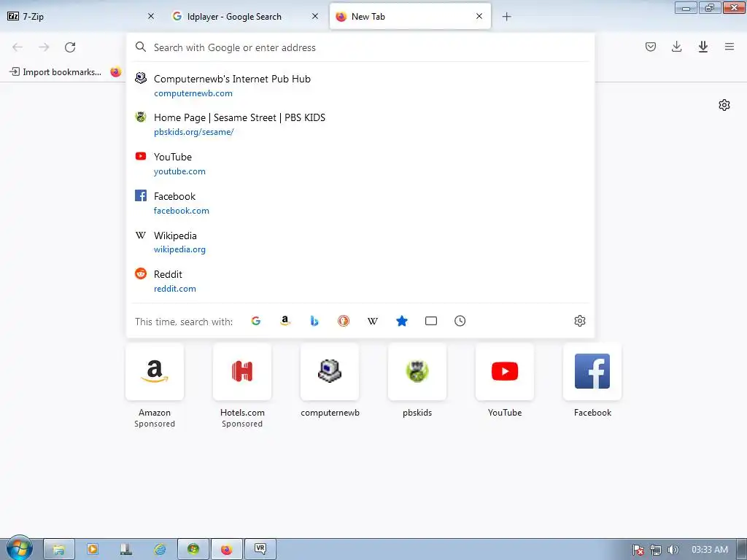Search history using the clock icon
Image resolution: width=747 pixels, height=560 pixels.
(460, 321)
